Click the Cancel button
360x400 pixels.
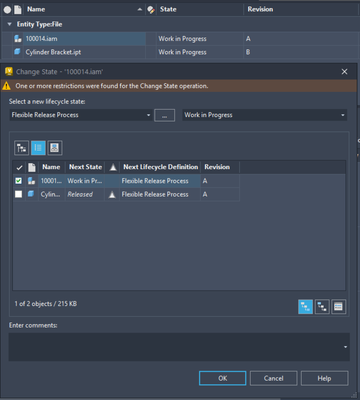pyautogui.click(x=273, y=378)
